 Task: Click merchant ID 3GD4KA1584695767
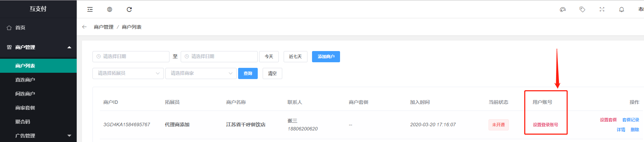pos(127,125)
